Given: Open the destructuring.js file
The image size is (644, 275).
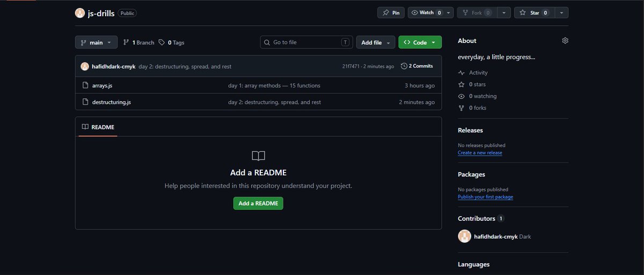Looking at the screenshot, I should tap(111, 102).
